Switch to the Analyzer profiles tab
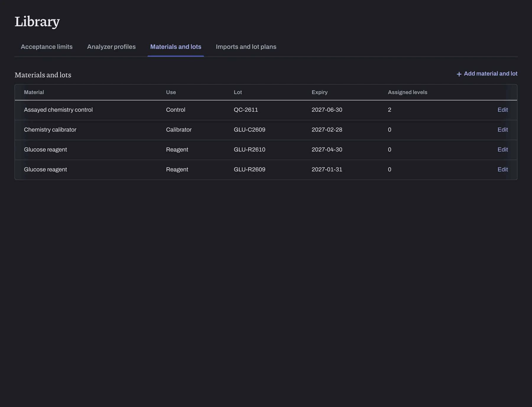The height and width of the screenshot is (407, 532). point(111,47)
